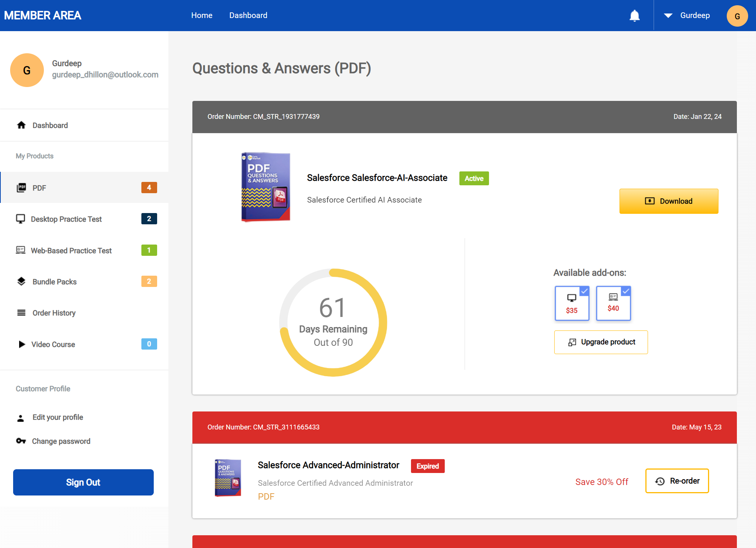756x548 pixels.
Task: Click the Save 30% Off text
Action: click(601, 482)
